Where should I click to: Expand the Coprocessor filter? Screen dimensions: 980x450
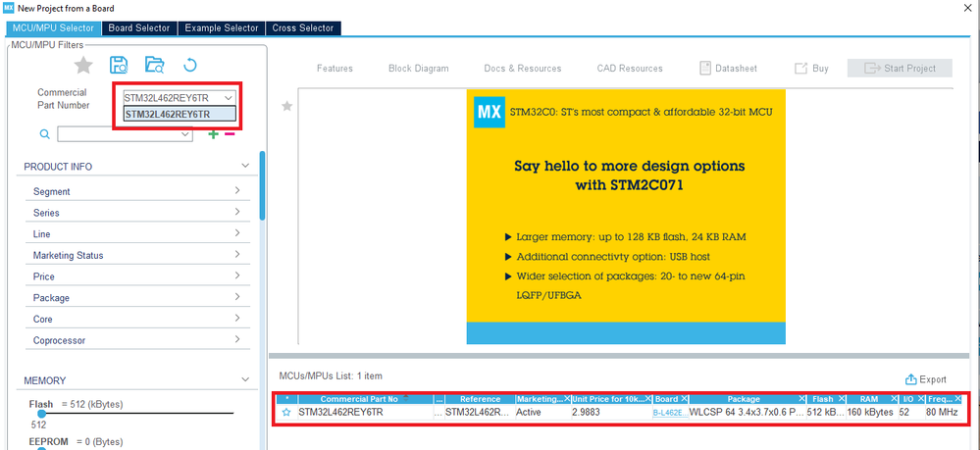pyautogui.click(x=237, y=339)
